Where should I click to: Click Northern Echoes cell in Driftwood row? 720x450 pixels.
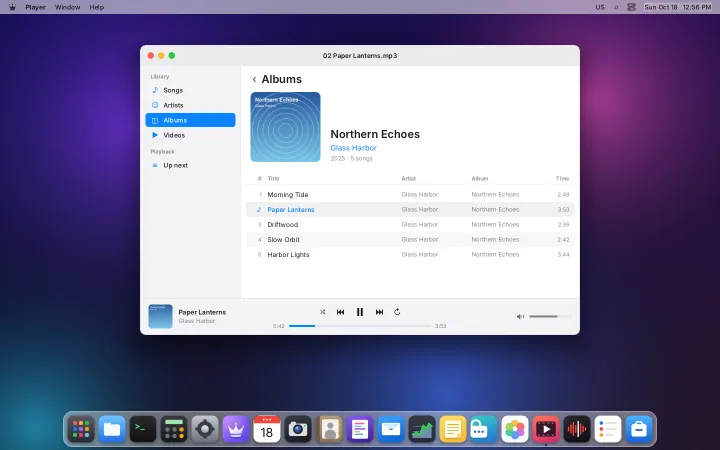click(x=495, y=225)
